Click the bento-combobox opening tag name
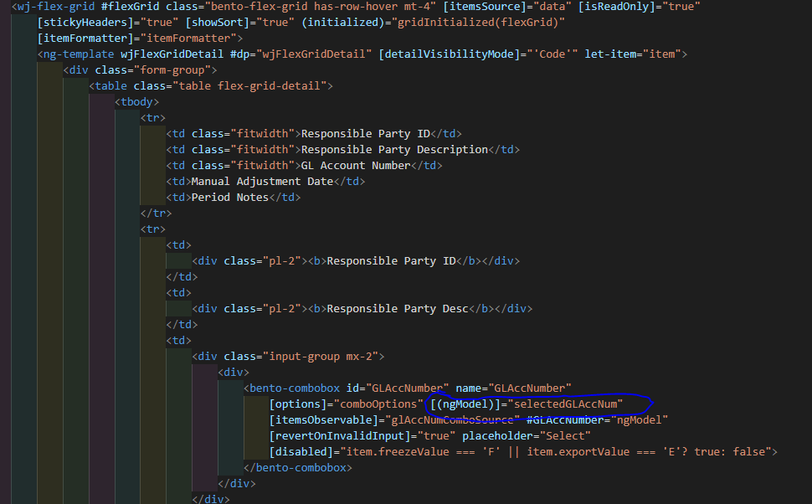 coord(295,388)
